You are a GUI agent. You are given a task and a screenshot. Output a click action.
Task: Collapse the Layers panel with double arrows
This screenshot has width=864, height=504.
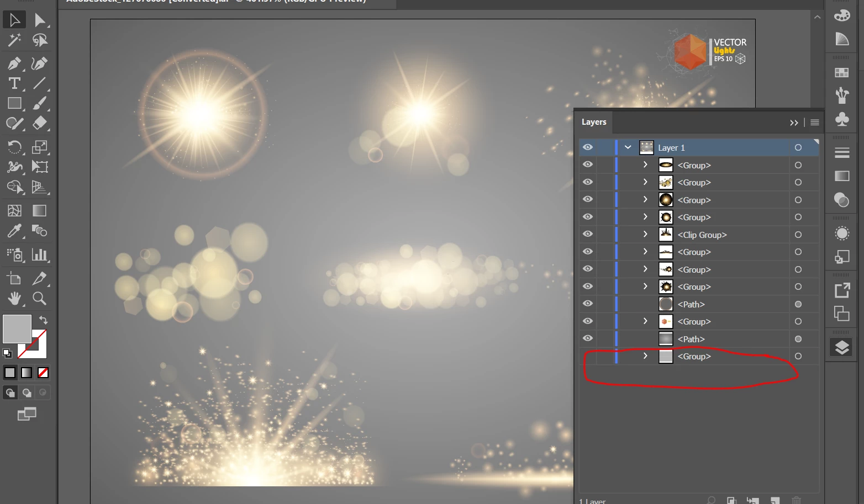[794, 123]
